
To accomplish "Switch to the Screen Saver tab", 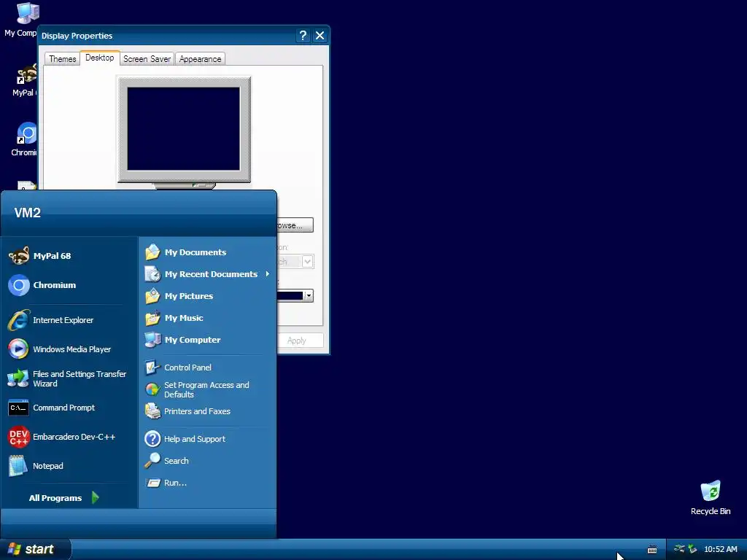I will click(147, 59).
